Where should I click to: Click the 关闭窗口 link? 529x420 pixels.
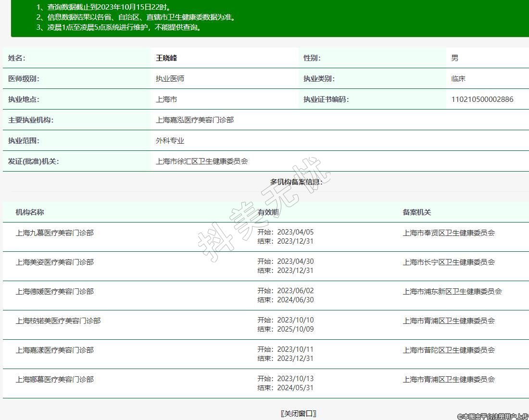298,413
